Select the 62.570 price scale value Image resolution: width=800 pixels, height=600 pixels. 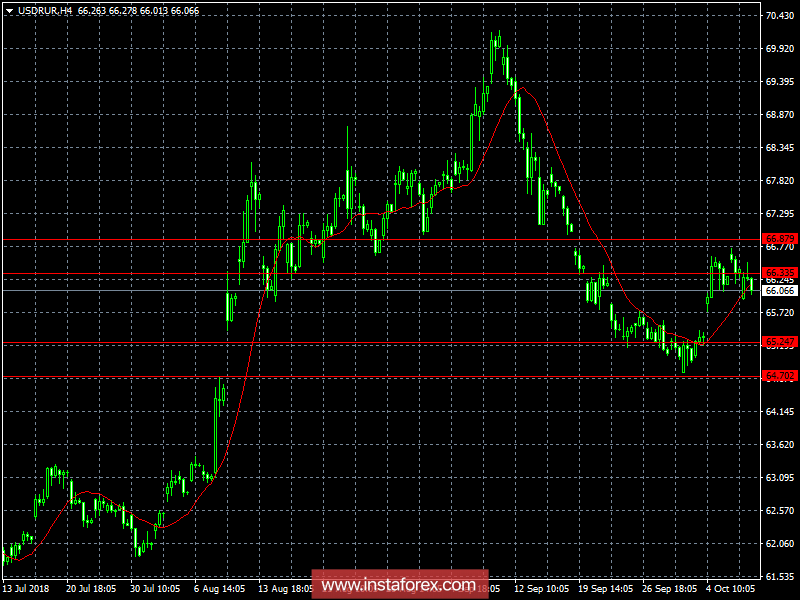point(780,511)
